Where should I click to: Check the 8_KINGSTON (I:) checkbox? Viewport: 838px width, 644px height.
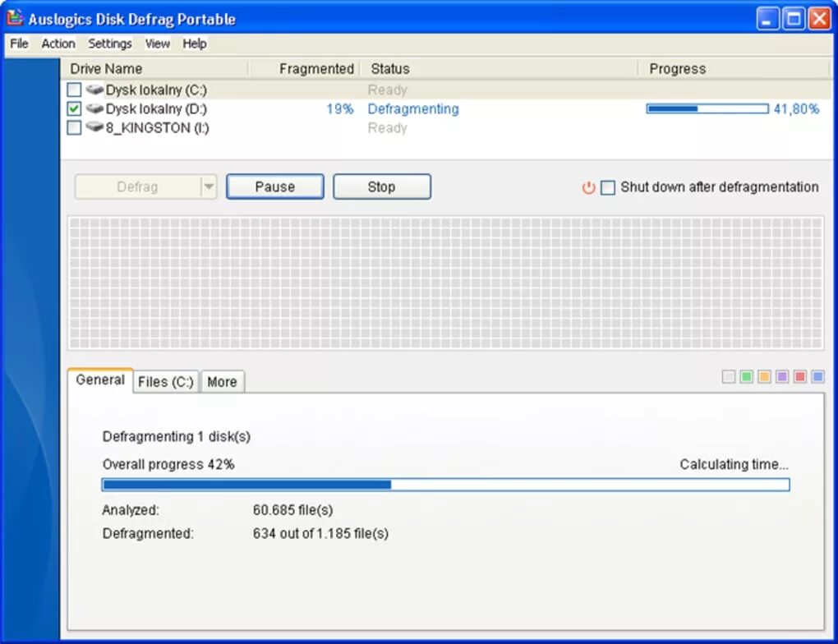[x=74, y=127]
